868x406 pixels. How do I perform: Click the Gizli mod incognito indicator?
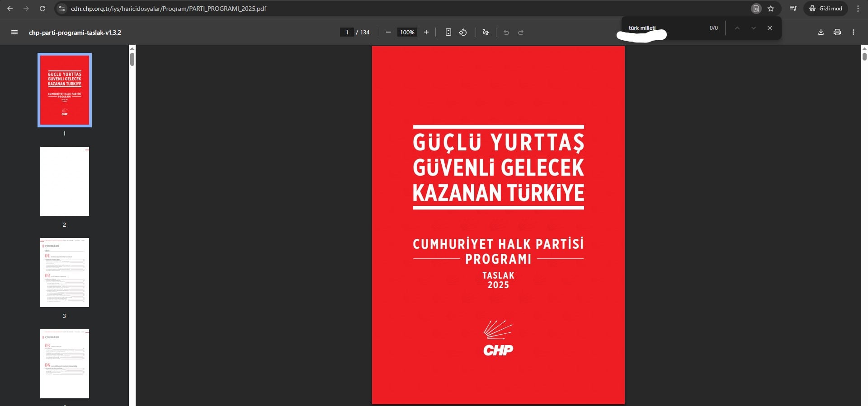[826, 9]
